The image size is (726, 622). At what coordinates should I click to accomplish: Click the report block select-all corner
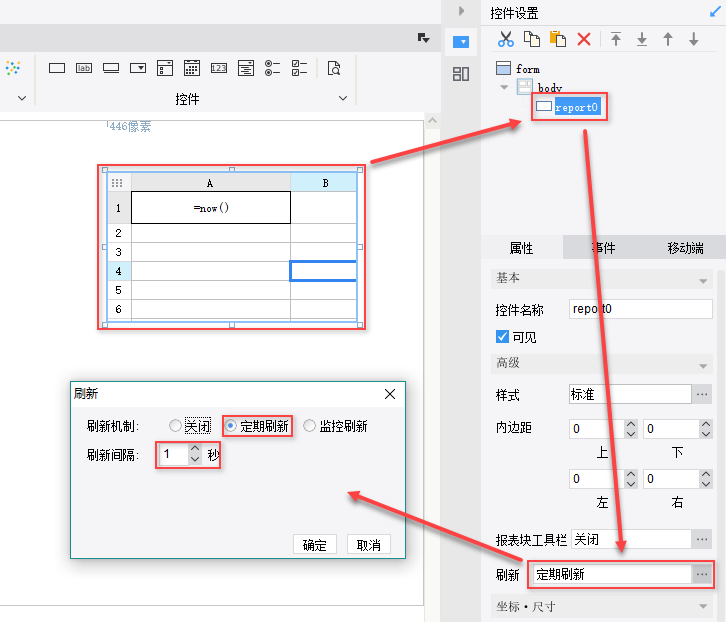[x=117, y=182]
